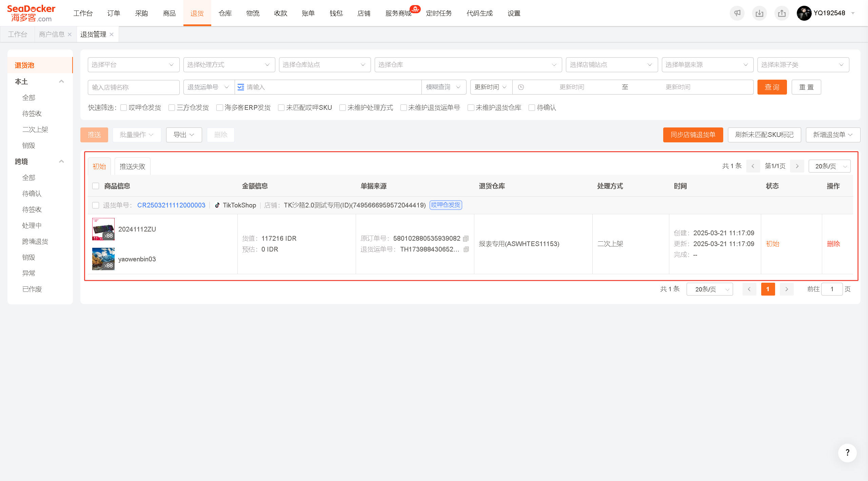The image size is (868, 481).
Task: Open return order link CR2503211112000003
Action: pos(171,205)
